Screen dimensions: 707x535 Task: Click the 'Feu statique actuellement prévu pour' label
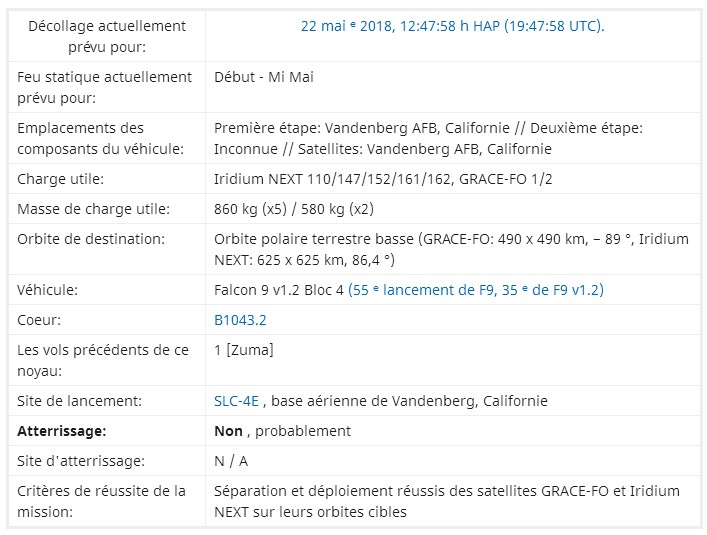104,87
